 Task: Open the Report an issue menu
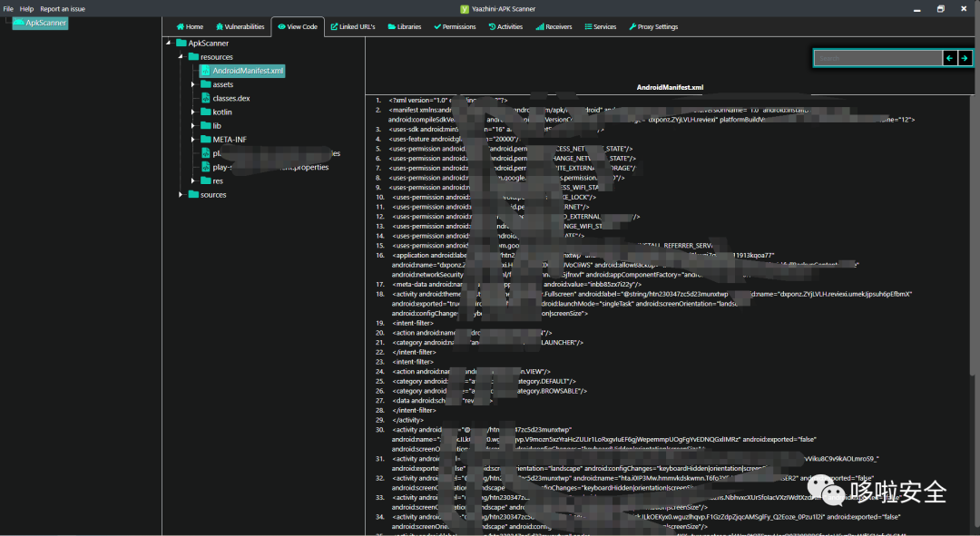[63, 9]
